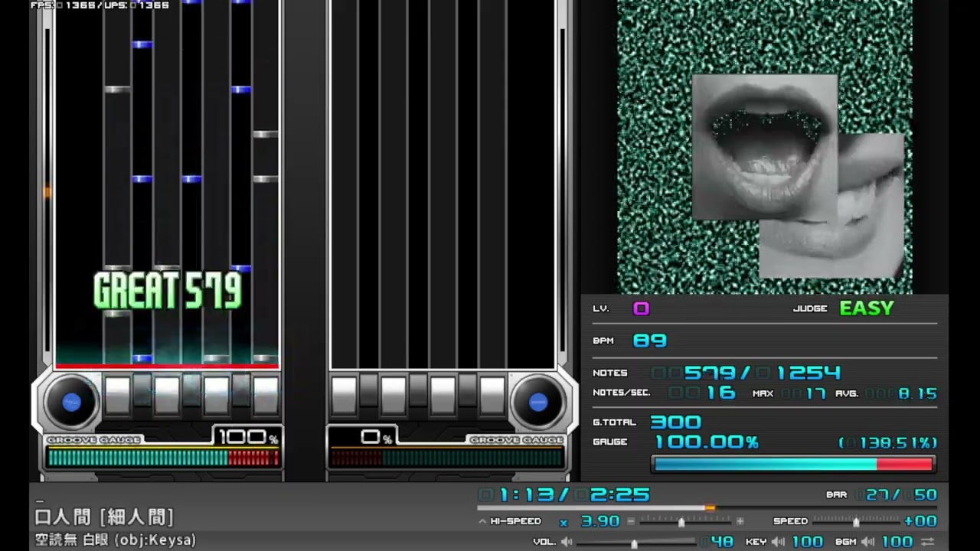This screenshot has height=551, width=980.
Task: Click the GAUGE value 100.00%
Action: tap(707, 442)
